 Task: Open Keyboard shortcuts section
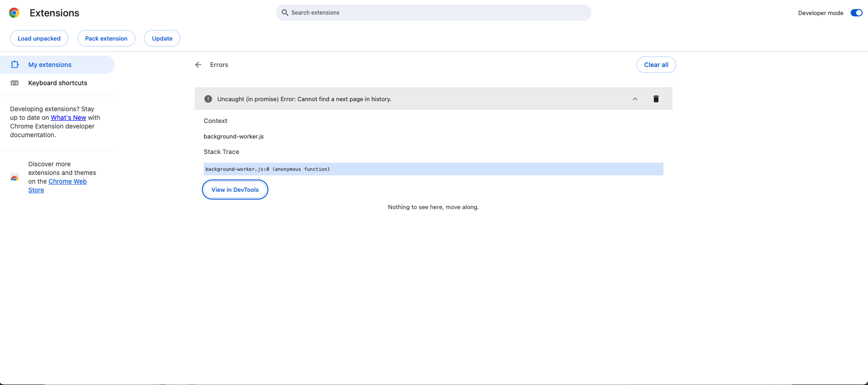point(57,83)
